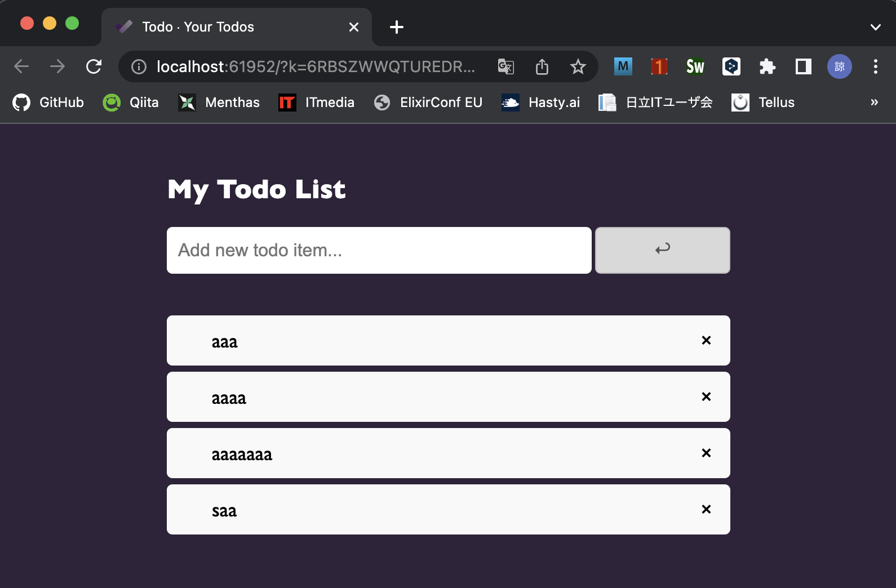
Task: Open the Google Translate icon in address bar
Action: (x=505, y=66)
